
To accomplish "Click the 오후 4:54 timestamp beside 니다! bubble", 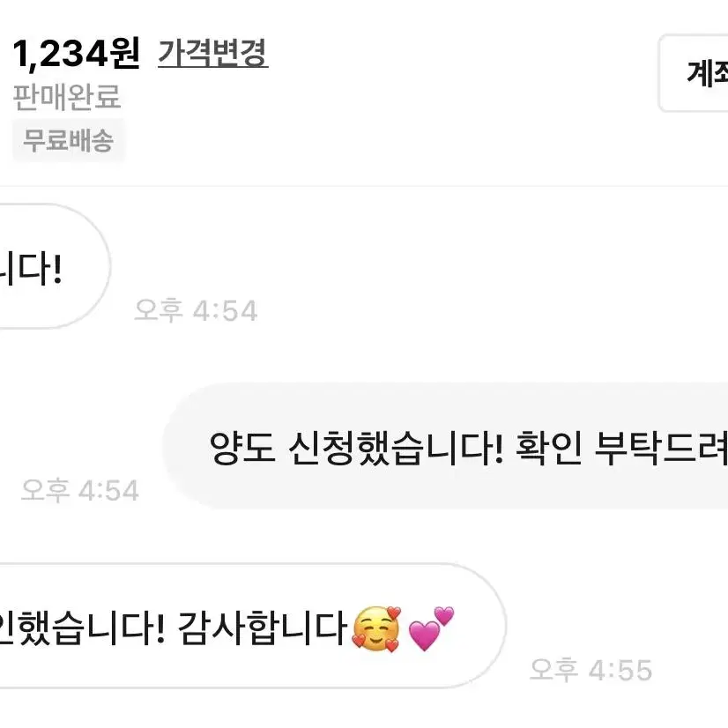I will pos(196,310).
